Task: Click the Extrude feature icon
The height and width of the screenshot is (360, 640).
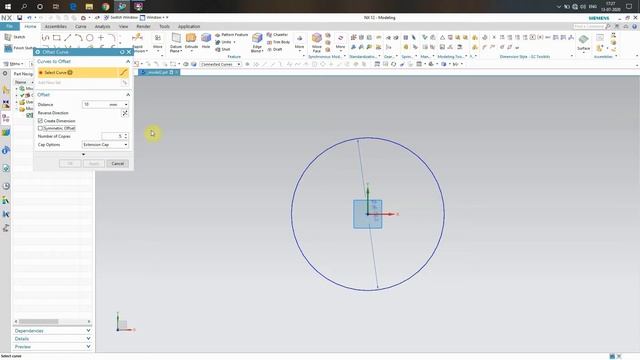Action: coord(191,38)
